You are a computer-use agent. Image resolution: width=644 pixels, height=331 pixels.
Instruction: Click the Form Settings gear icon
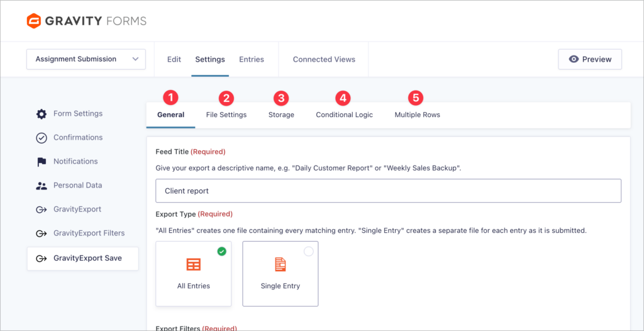click(x=41, y=114)
